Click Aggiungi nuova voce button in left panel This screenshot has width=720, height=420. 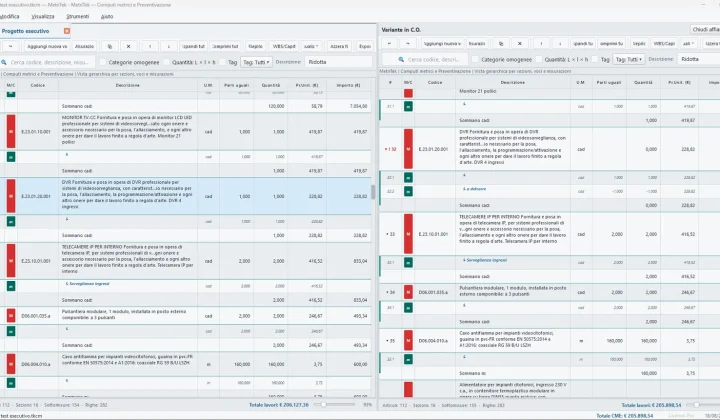[47, 46]
